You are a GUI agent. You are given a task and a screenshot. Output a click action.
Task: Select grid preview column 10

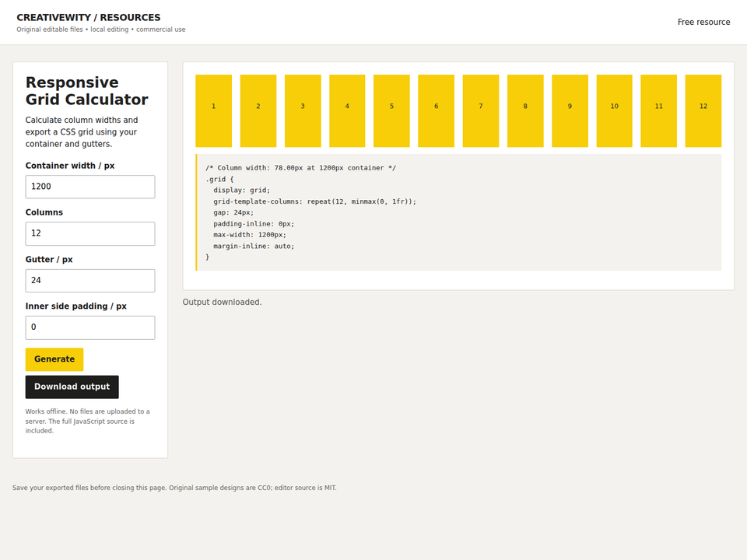(614, 110)
